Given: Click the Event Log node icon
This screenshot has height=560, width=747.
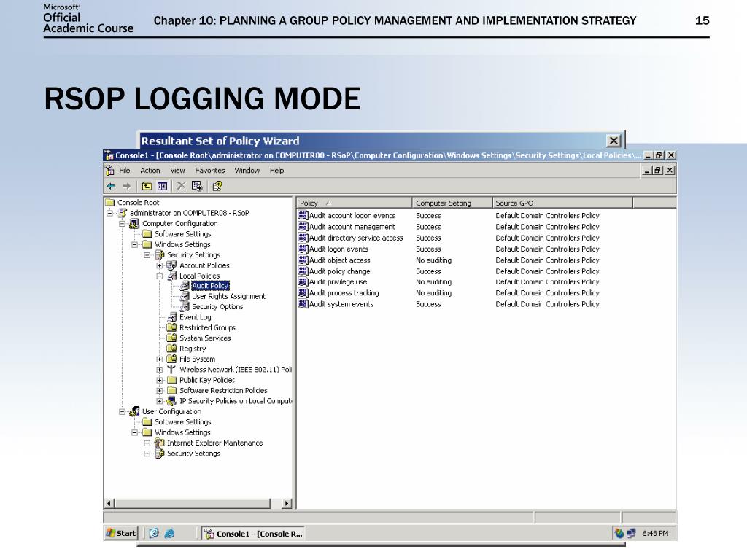Looking at the screenshot, I should pyautogui.click(x=172, y=317).
